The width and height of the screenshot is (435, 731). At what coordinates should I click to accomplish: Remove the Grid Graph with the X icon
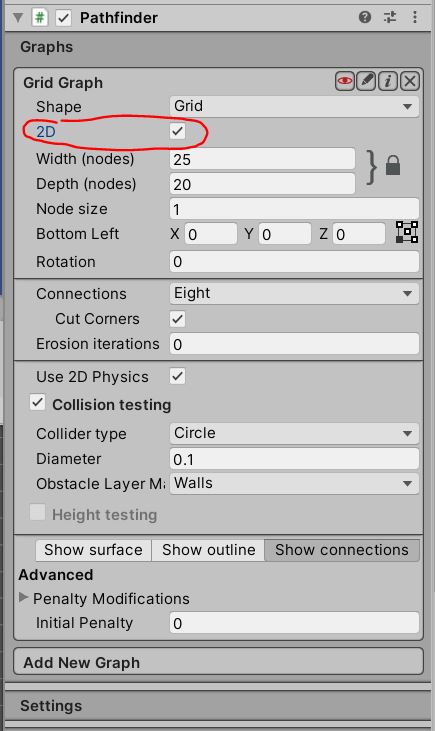tap(410, 81)
